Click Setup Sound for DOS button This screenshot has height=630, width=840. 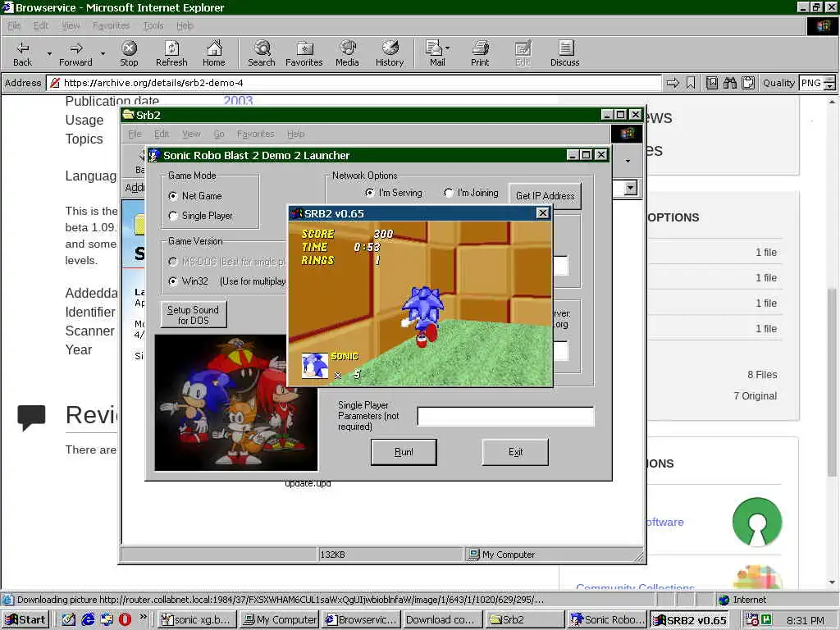(193, 315)
